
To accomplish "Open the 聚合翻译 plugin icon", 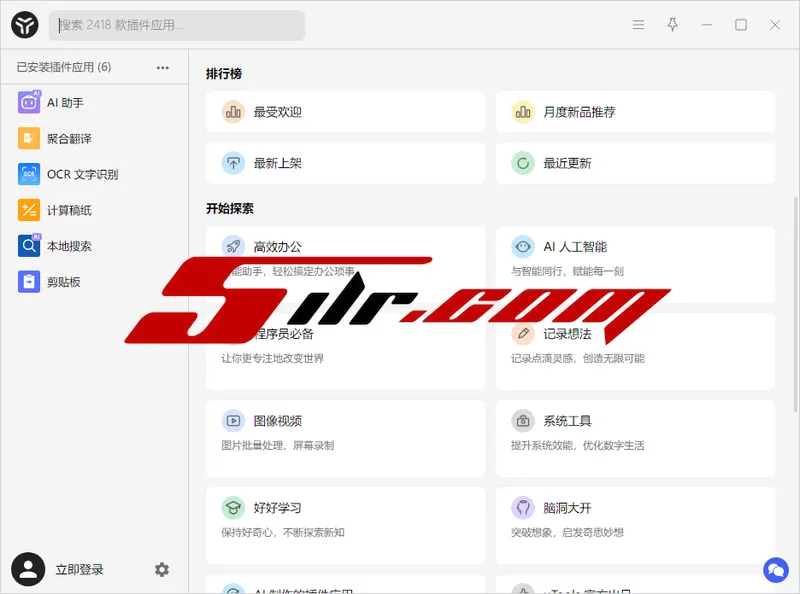I will click(x=29, y=138).
